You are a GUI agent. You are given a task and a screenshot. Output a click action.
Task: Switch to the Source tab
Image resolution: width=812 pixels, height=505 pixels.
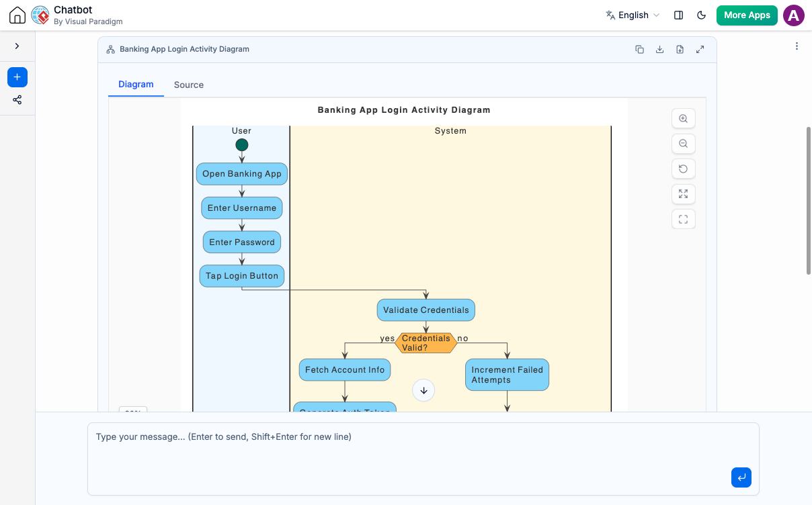(x=189, y=85)
